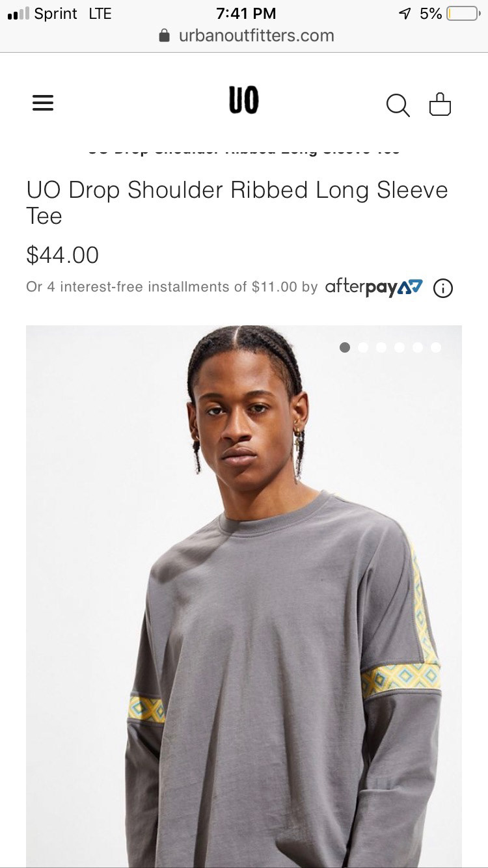488x868 pixels.
Task: Tap the battery indicator in status bar
Action: tap(463, 13)
